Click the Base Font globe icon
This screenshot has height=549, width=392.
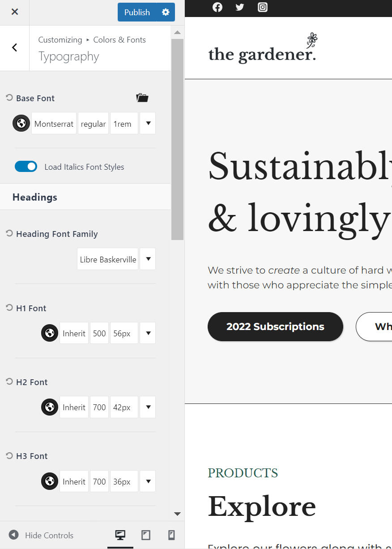21,124
